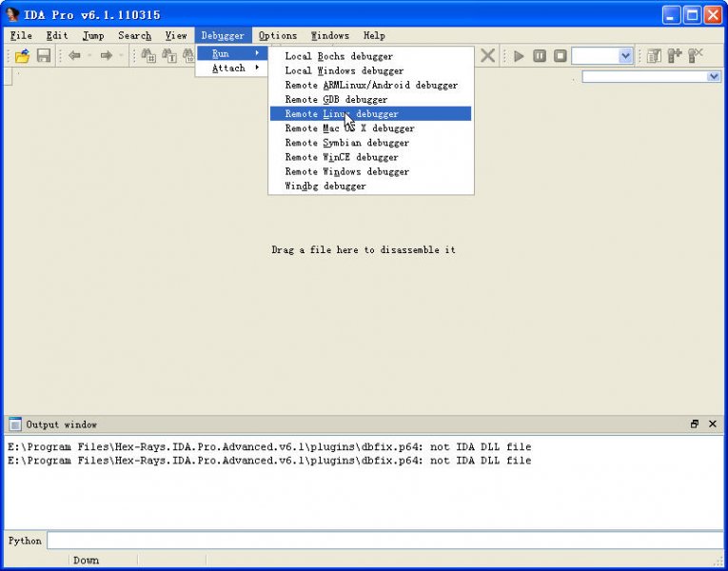
Task: Click the Stop (terminate) process button
Action: pos(561,56)
